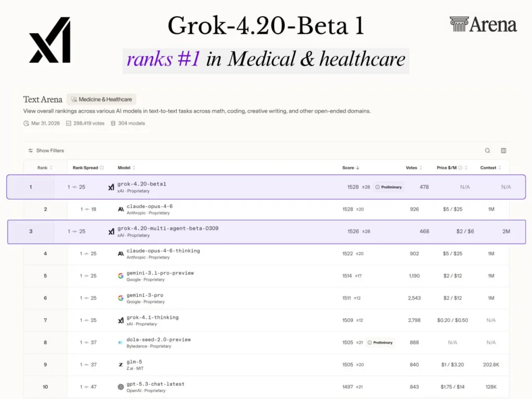
Task: Expand the Show Filters panel
Action: 50,150
